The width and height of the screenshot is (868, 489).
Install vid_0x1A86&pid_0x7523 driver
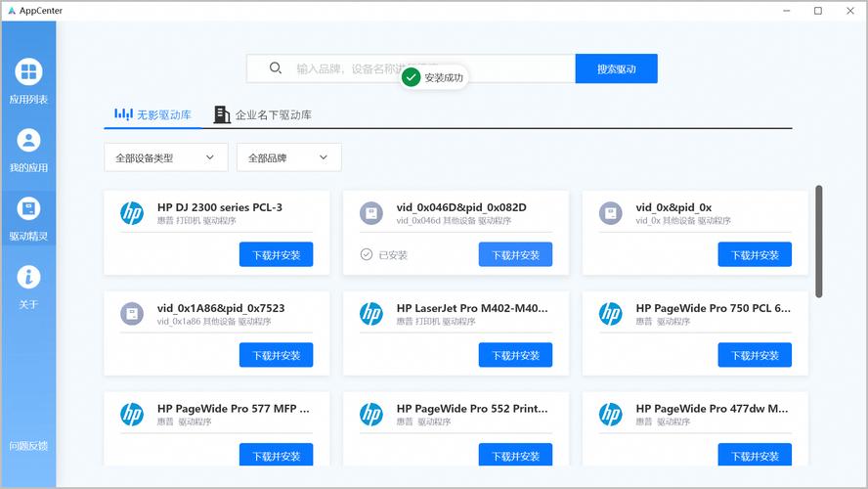277,355
